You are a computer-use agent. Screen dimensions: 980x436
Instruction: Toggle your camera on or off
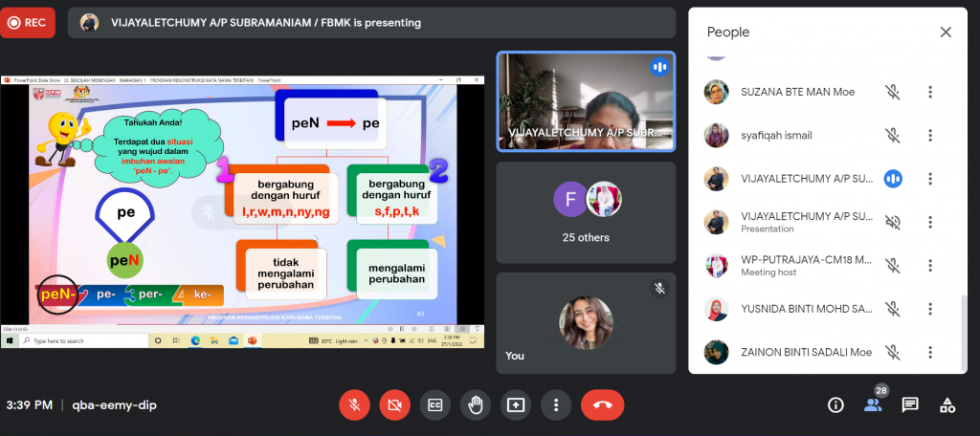[393, 404]
